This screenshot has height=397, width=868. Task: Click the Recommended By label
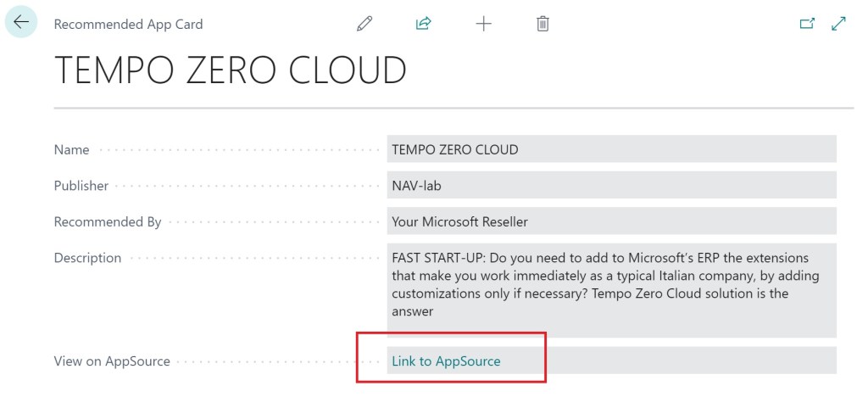[107, 222]
